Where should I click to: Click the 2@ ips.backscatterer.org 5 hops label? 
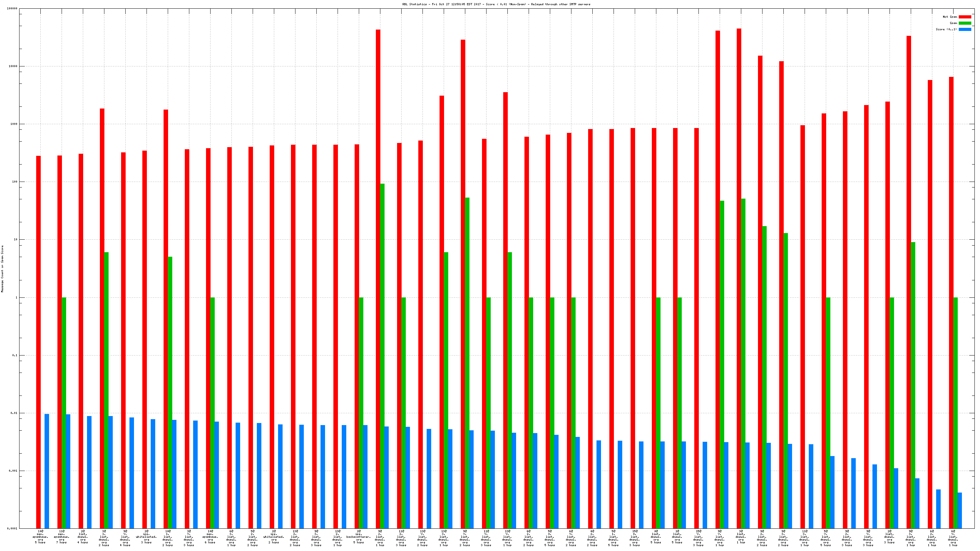358,536
